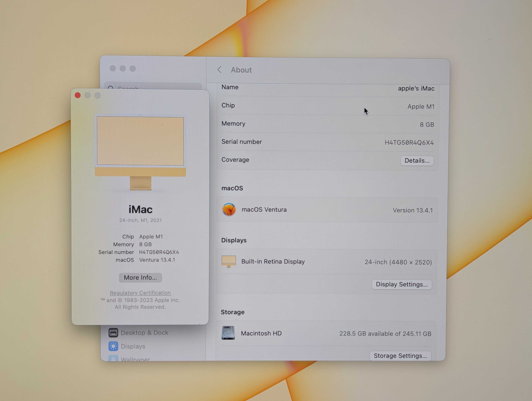Image resolution: width=532 pixels, height=401 pixels.
Task: Click the "macOS" section heading
Action: click(x=232, y=188)
